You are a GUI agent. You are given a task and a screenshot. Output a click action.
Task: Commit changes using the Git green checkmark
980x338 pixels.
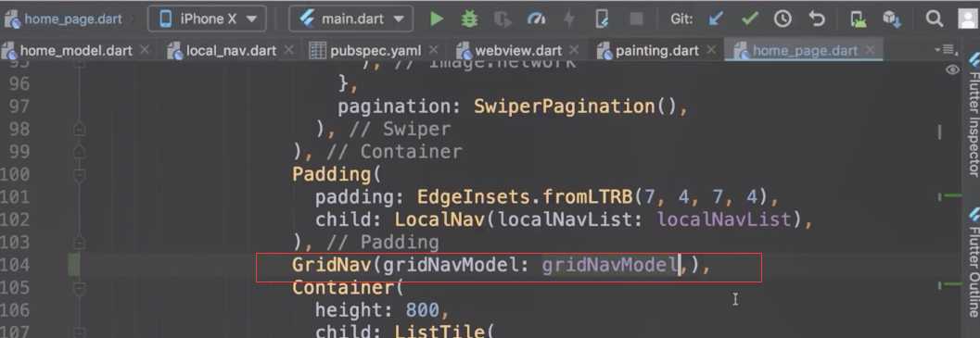pos(749,19)
